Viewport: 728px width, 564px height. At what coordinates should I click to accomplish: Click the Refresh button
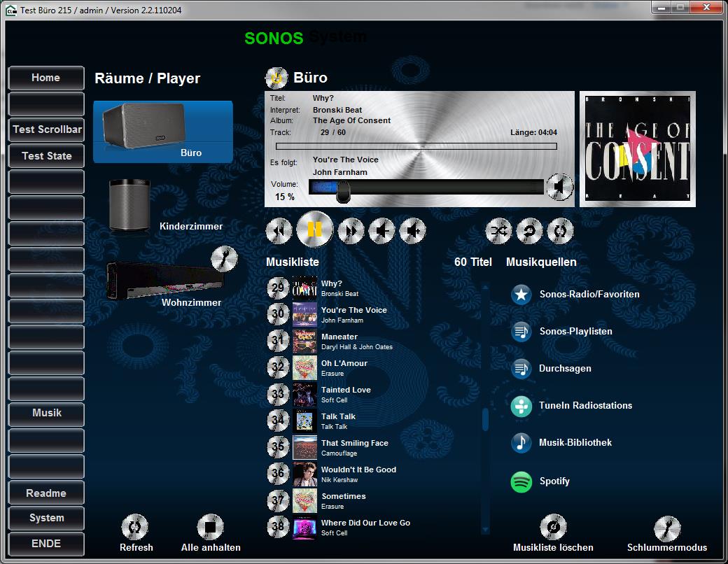tap(135, 528)
